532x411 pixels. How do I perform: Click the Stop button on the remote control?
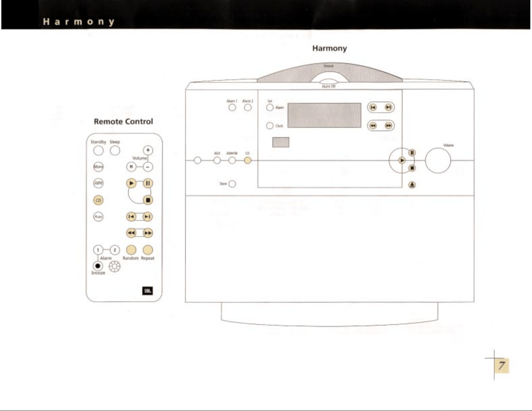point(148,200)
